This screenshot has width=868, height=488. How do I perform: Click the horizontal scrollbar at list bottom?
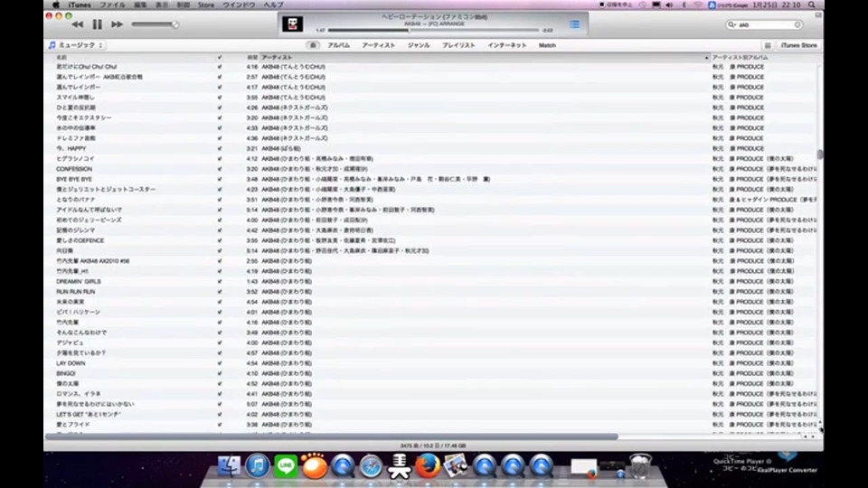331,436
